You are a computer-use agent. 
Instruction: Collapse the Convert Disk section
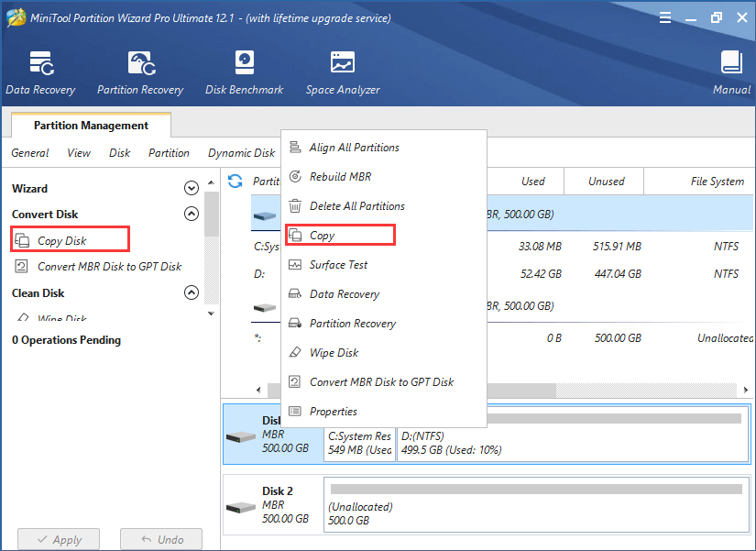(192, 214)
